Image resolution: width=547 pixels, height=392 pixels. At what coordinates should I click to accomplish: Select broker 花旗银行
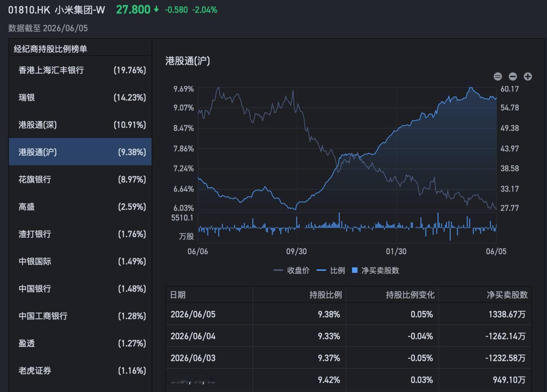80,179
